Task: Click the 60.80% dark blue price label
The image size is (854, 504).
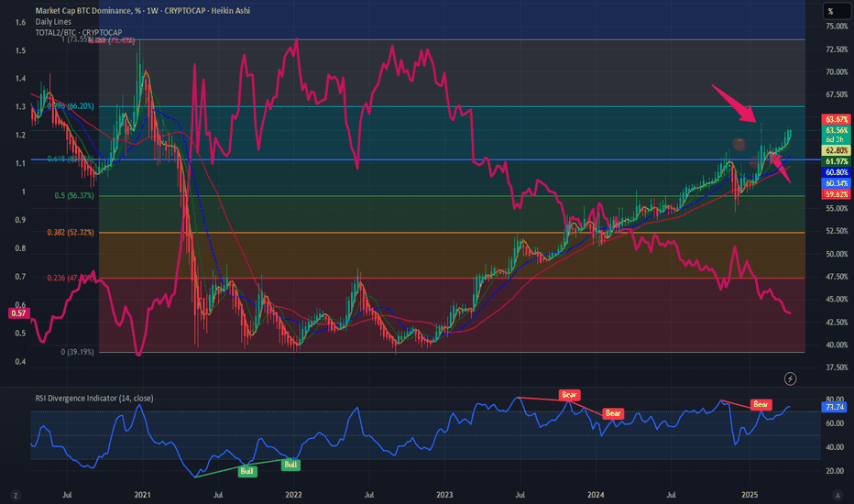Action: [836, 172]
